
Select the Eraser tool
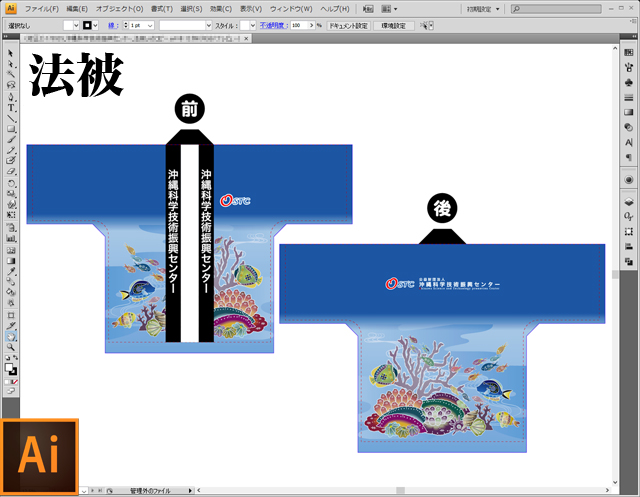(x=11, y=171)
